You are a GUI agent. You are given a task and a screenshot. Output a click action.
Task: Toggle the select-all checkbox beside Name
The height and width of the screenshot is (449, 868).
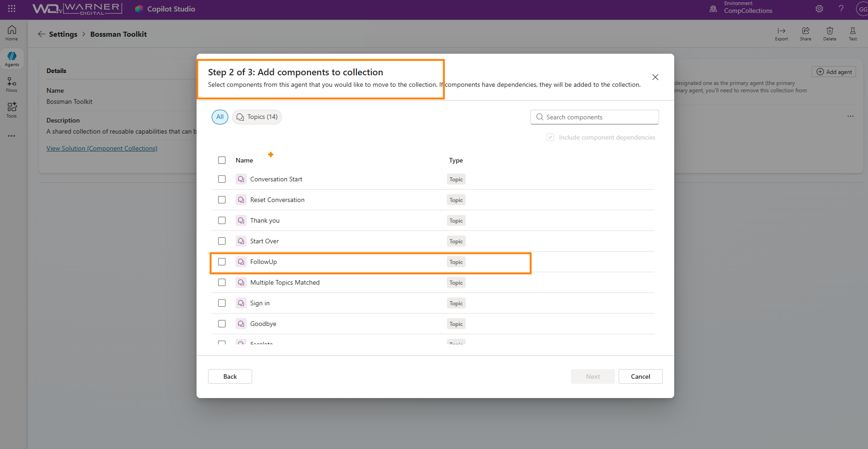coord(222,160)
